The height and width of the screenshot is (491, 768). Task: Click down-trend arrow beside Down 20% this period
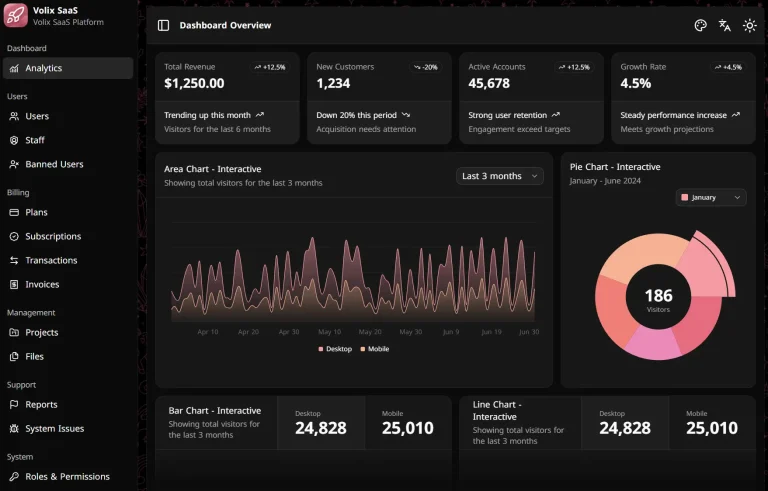406,115
